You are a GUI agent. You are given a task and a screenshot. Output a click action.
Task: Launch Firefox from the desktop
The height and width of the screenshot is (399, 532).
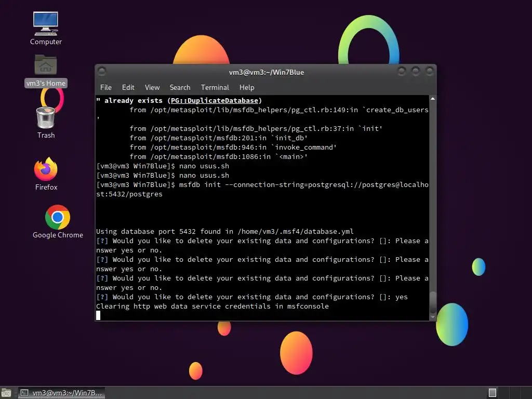(46, 174)
